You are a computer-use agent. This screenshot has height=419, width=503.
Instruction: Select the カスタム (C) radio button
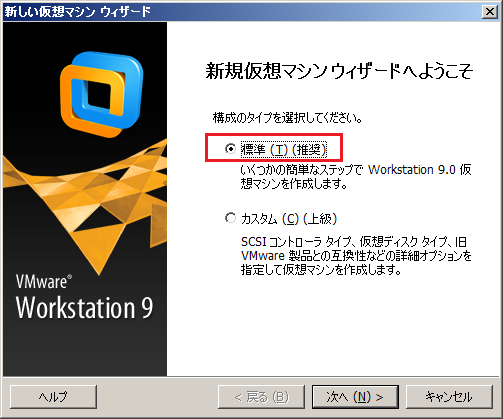pyautogui.click(x=230, y=218)
